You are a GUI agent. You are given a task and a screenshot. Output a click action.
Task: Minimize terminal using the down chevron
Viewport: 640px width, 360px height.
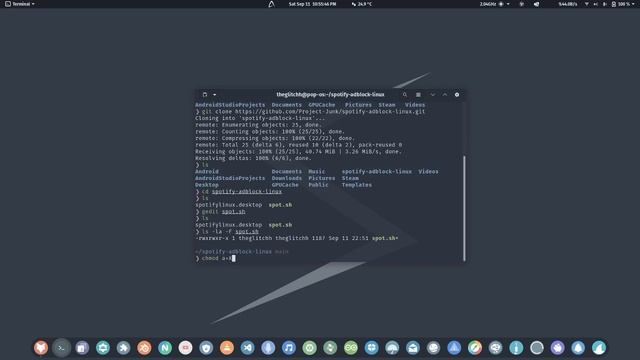coord(433,95)
